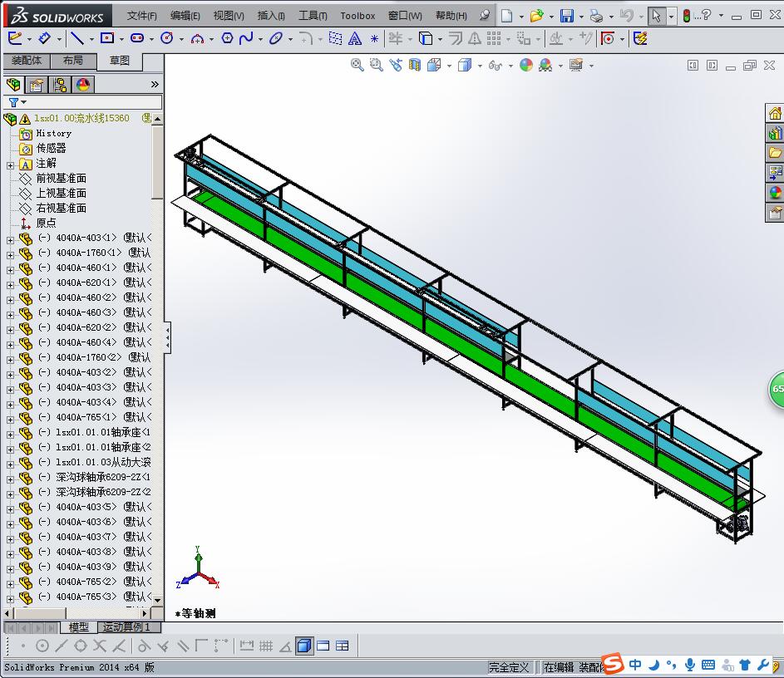
Task: Select the Line sketch tool
Action: tap(77, 38)
